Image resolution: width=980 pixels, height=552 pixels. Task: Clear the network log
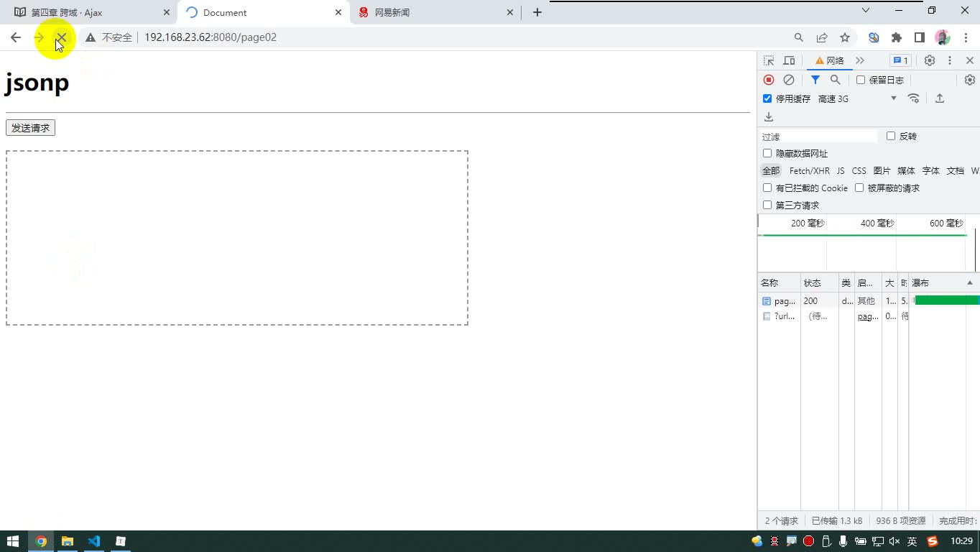pyautogui.click(x=789, y=80)
